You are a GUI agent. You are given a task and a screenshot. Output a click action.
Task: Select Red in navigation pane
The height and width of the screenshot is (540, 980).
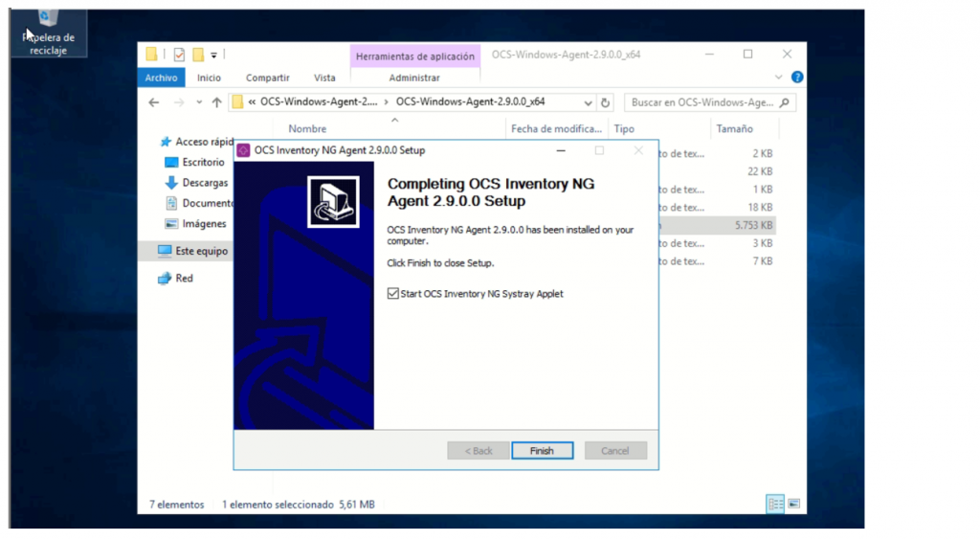coord(176,278)
